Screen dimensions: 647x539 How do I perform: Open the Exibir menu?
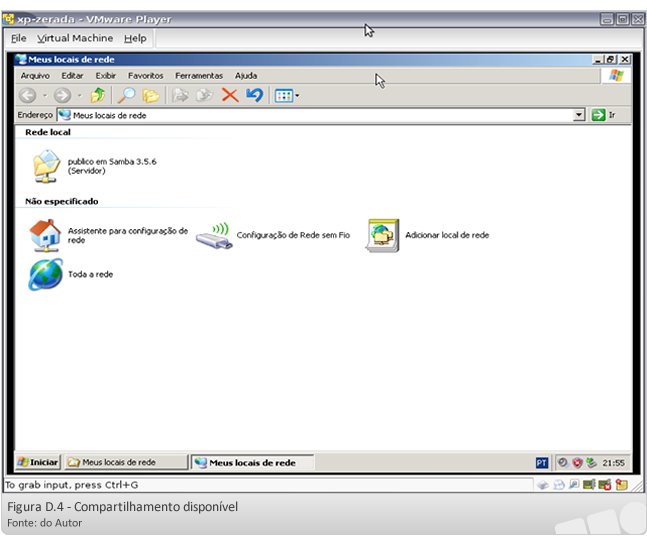(106, 76)
